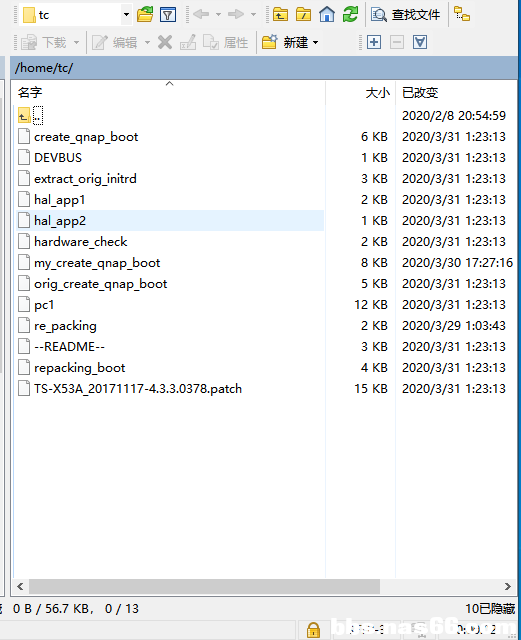Click the 10已隐藏 hidden files indicator
The height and width of the screenshot is (640, 521).
490,609
